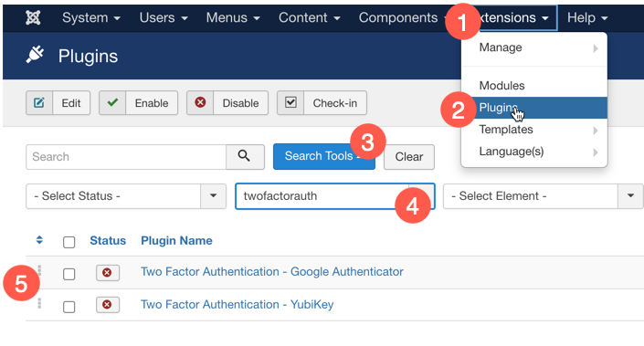Click the Search Tools button
Image resolution: width=644 pixels, height=346 pixels.
point(323,156)
